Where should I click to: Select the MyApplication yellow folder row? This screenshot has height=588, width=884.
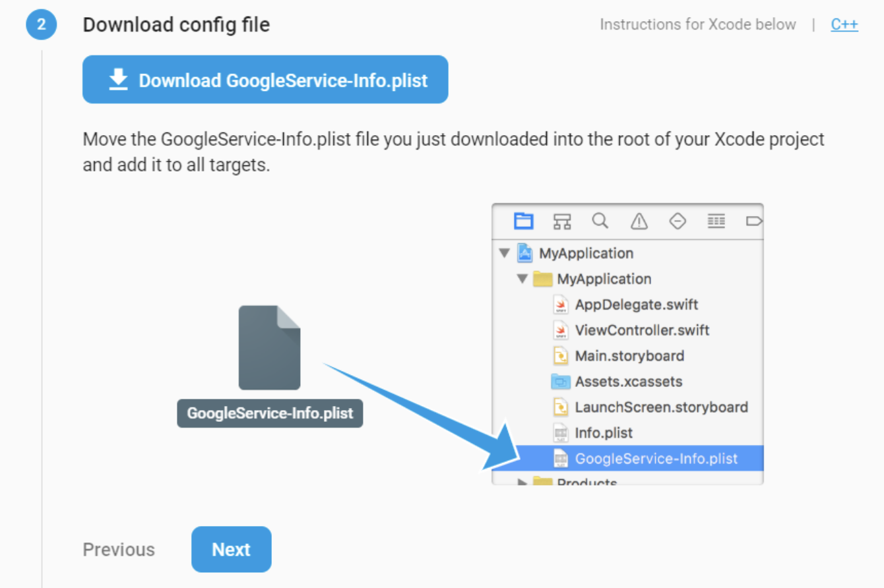628,279
